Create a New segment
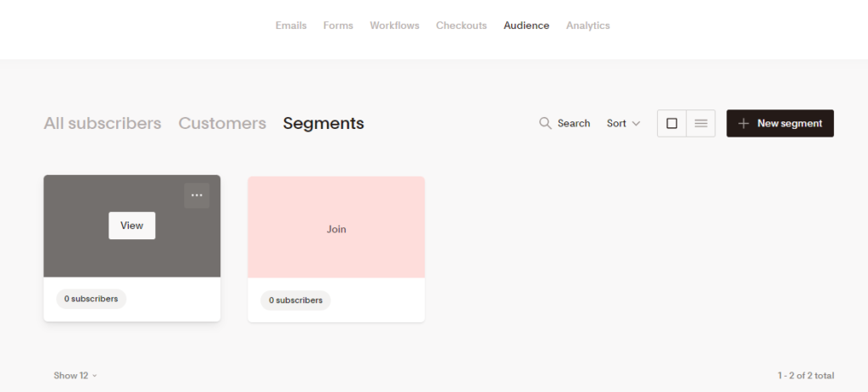 pos(780,123)
